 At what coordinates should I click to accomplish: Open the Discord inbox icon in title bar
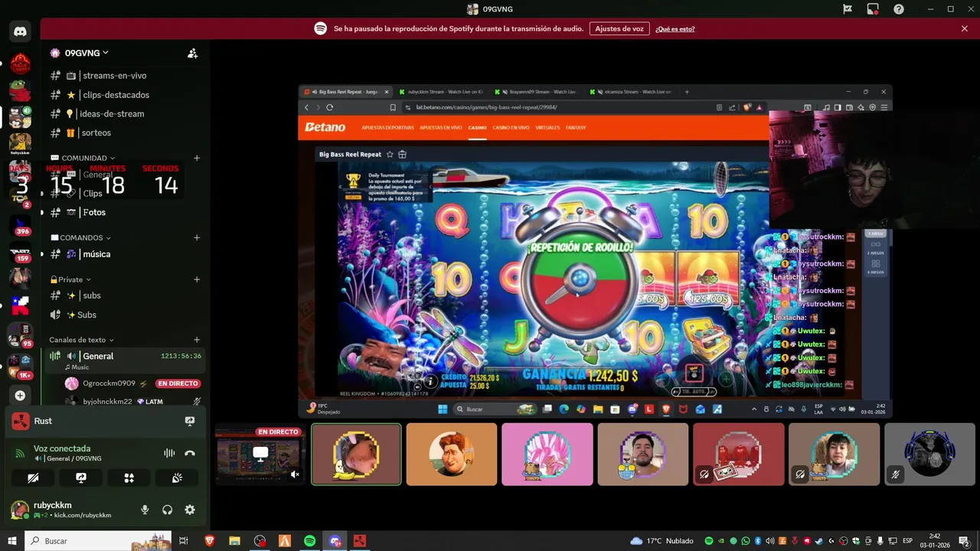click(872, 9)
